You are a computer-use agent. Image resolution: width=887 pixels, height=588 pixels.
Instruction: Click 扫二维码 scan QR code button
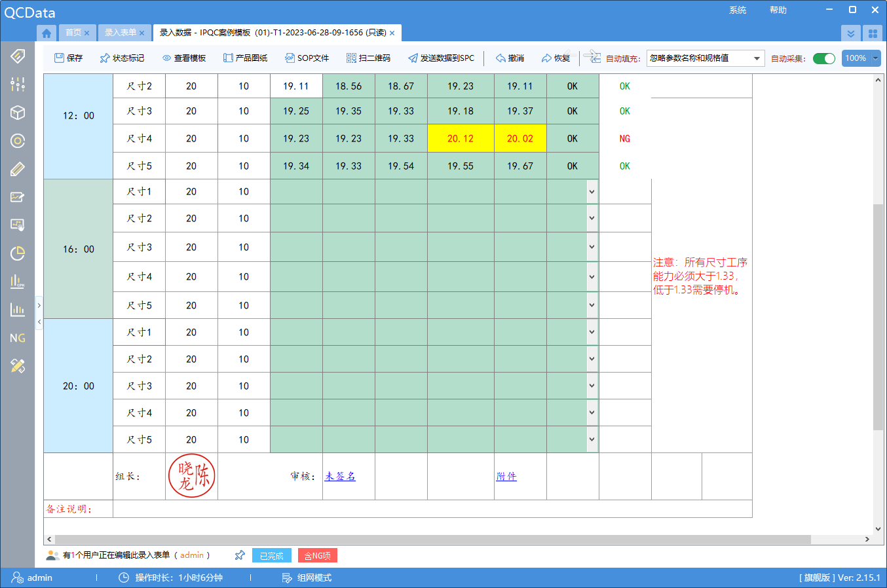pos(368,58)
